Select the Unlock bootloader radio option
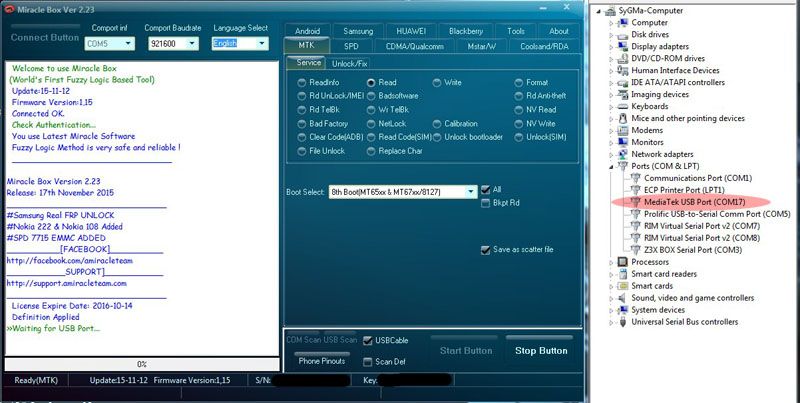Screen dimensions: 800x403 coord(437,137)
